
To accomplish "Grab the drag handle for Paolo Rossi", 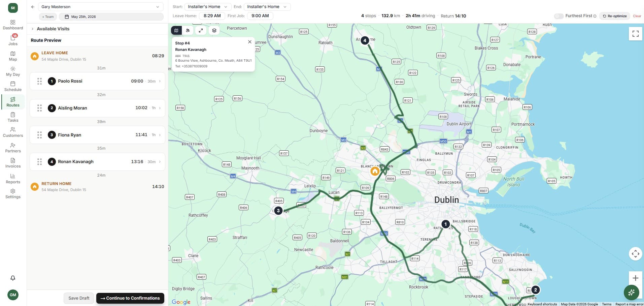I will tap(39, 81).
